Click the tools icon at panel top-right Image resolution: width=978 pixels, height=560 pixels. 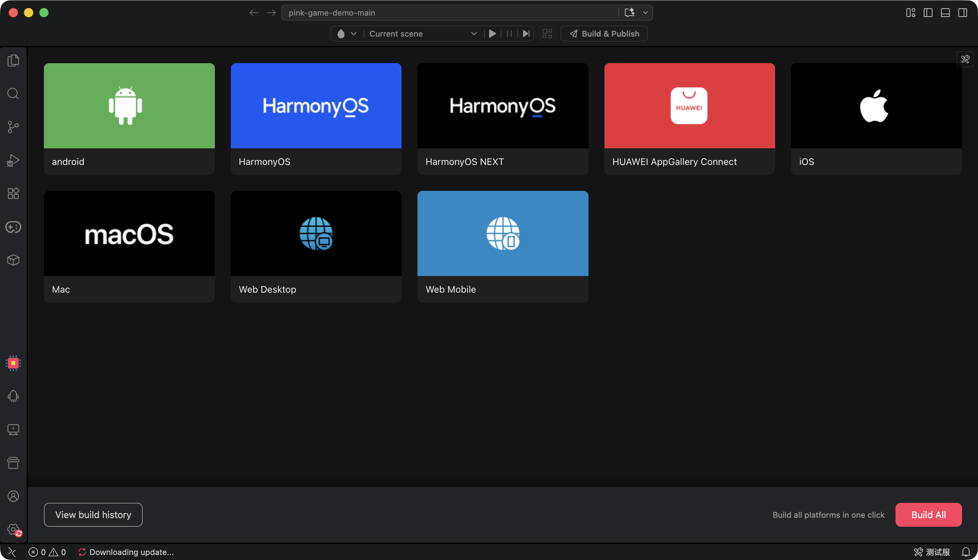point(965,59)
